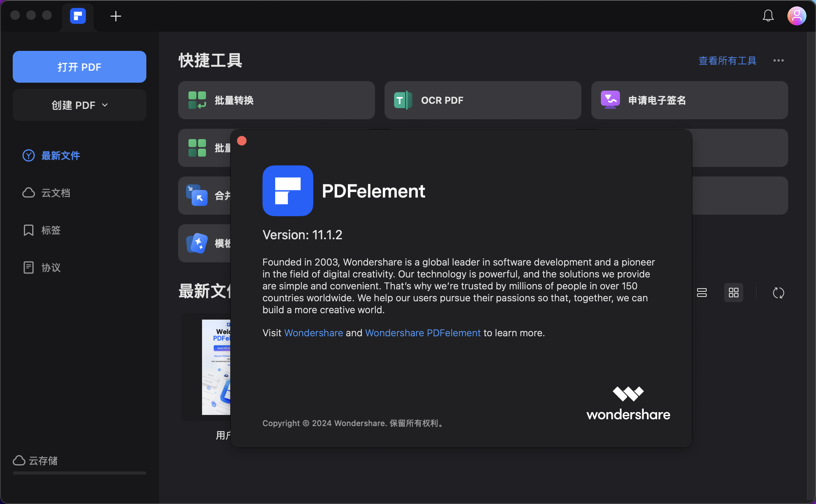
Task: Click the PDFelement logo in About dialog
Action: click(x=288, y=191)
